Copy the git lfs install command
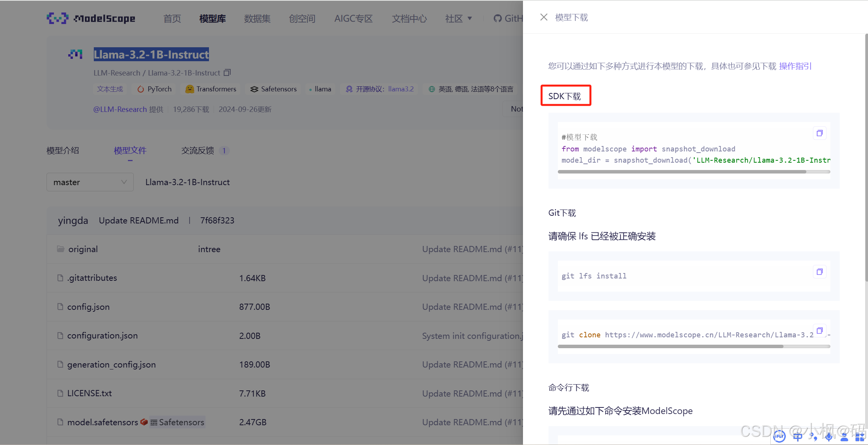Screen dimensions: 868x445 click(819, 272)
